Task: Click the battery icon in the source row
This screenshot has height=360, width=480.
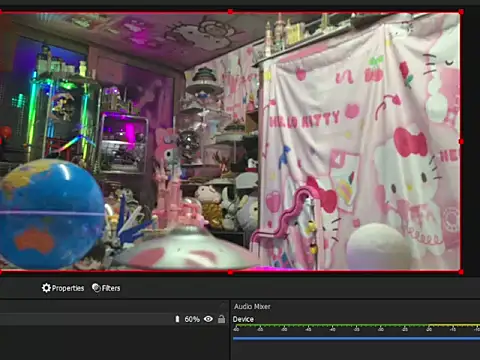Action: pos(177,319)
